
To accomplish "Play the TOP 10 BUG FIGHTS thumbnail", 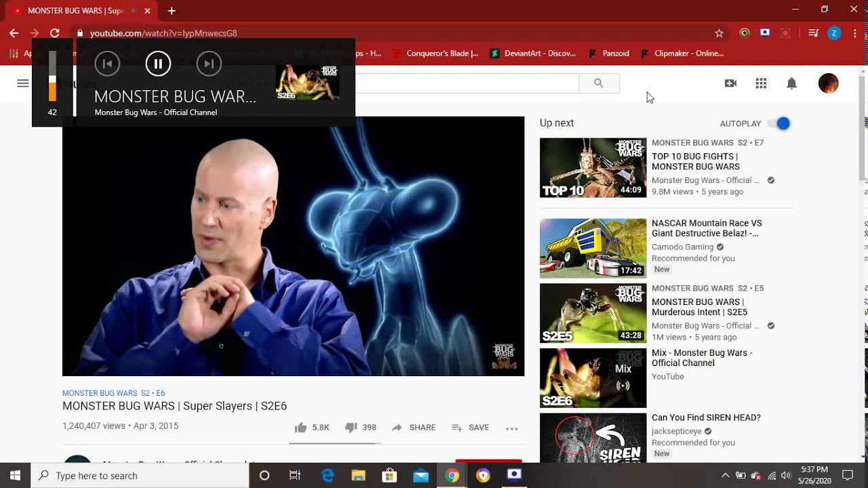I will pos(593,168).
